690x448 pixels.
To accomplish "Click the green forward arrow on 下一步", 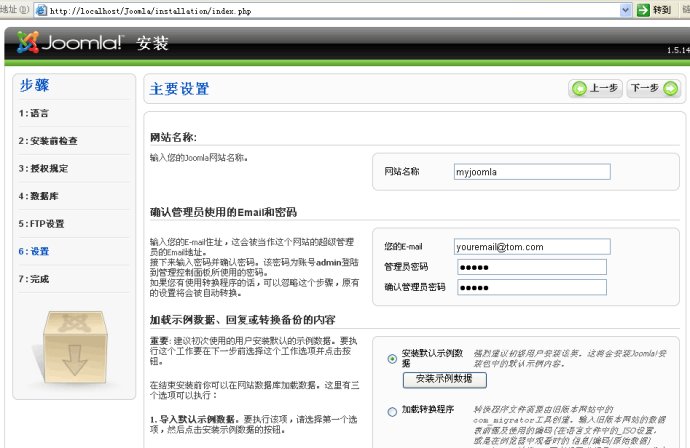I will tap(670, 88).
